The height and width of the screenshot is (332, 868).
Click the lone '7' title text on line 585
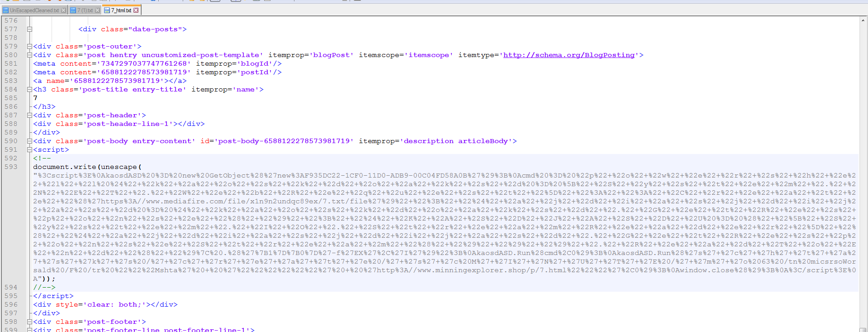pos(35,98)
